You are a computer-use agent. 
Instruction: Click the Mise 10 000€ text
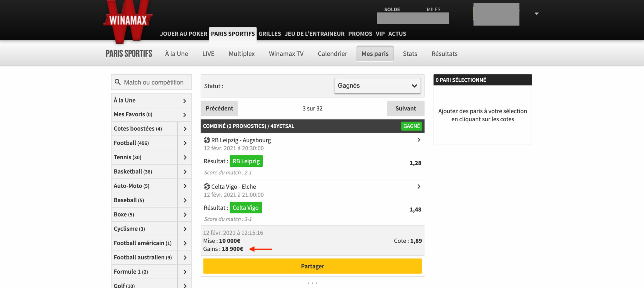222,241
